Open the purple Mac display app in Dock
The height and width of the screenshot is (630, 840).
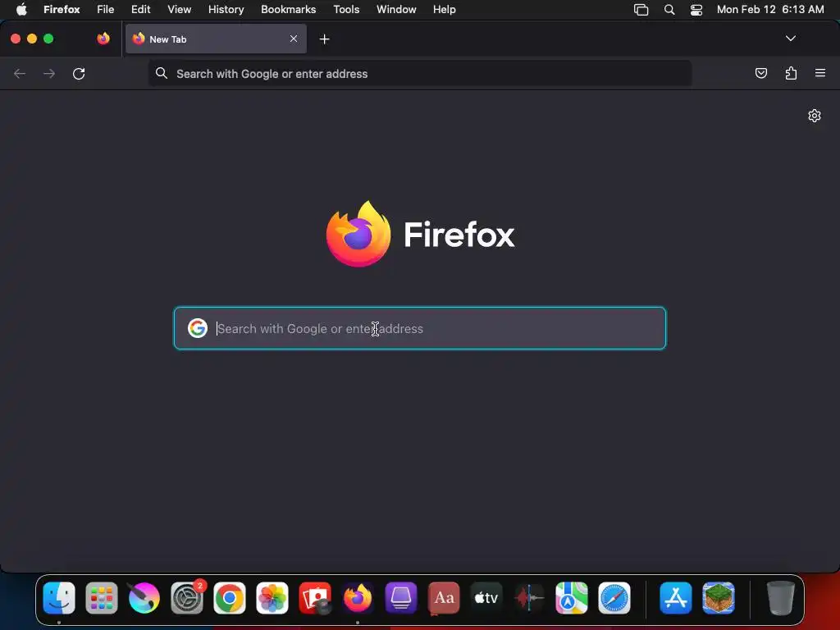click(x=400, y=598)
